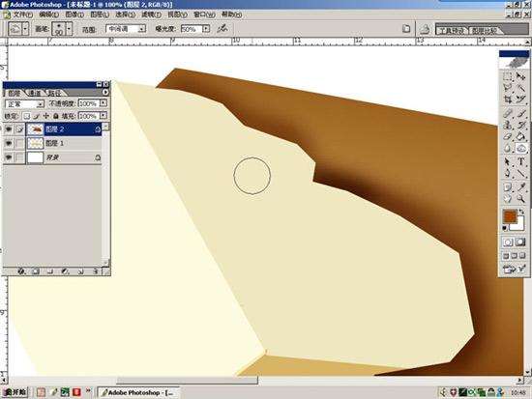
Task: Click the airbrush option in options bar
Action: pos(222,28)
